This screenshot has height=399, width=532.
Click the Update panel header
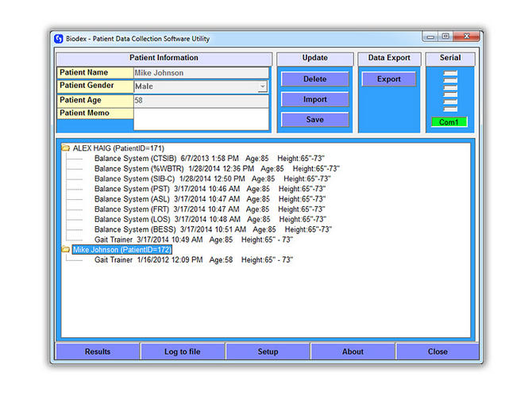click(x=315, y=58)
